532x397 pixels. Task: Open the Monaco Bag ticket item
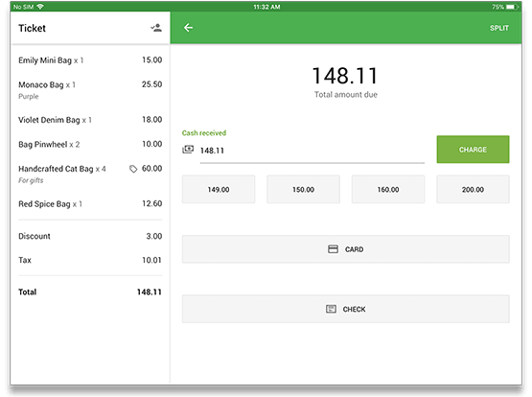click(x=90, y=90)
